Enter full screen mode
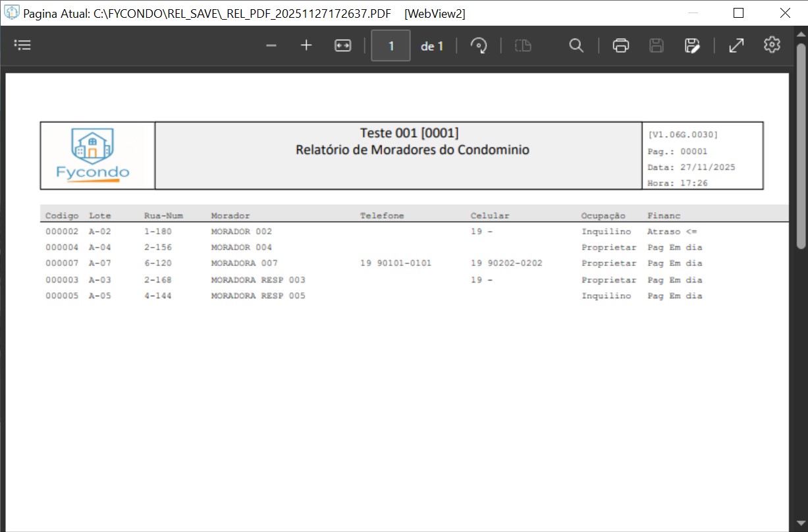 (x=736, y=45)
